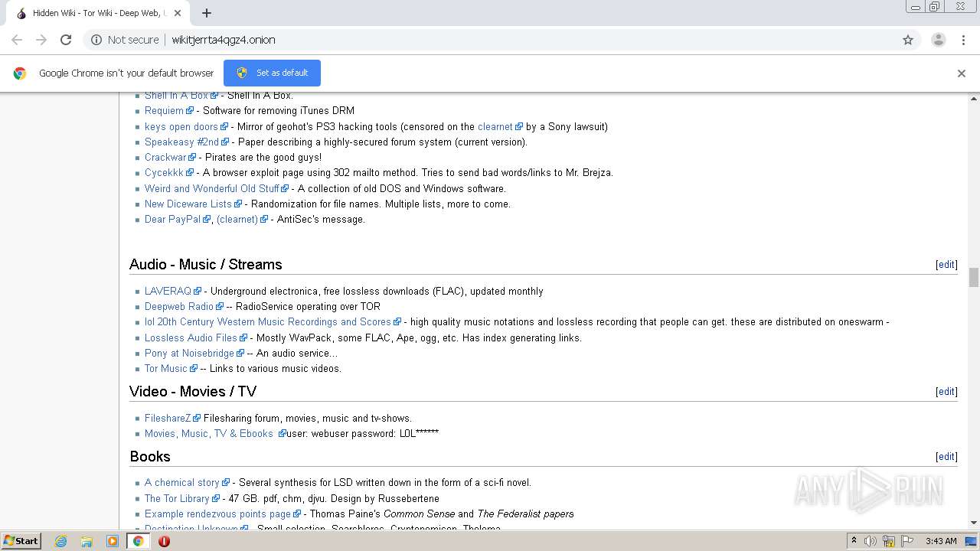This screenshot has width=980, height=551.
Task: Show hidden system tray icons
Action: tap(854, 541)
